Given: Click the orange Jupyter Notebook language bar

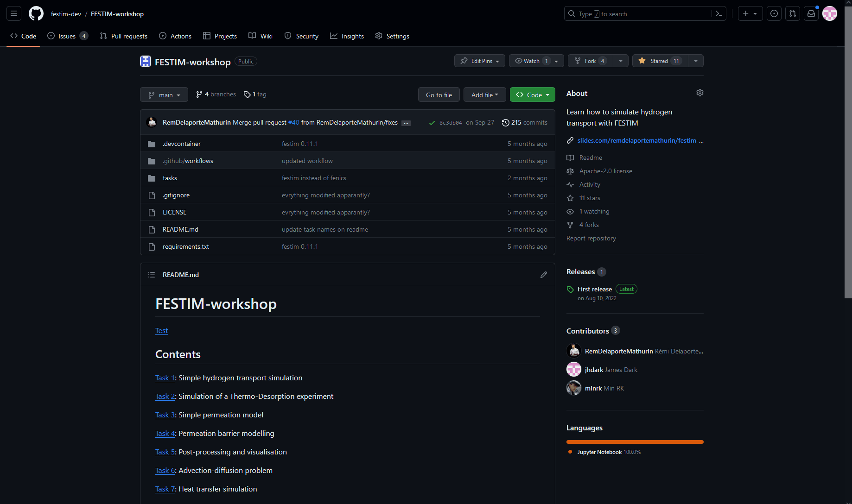Looking at the screenshot, I should point(635,442).
